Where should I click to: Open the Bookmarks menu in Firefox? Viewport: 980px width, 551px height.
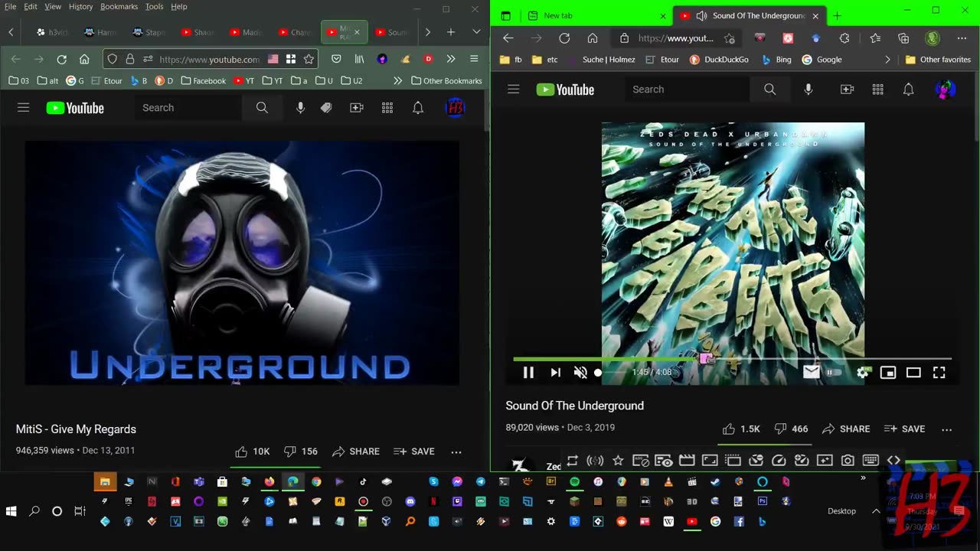pyautogui.click(x=119, y=6)
